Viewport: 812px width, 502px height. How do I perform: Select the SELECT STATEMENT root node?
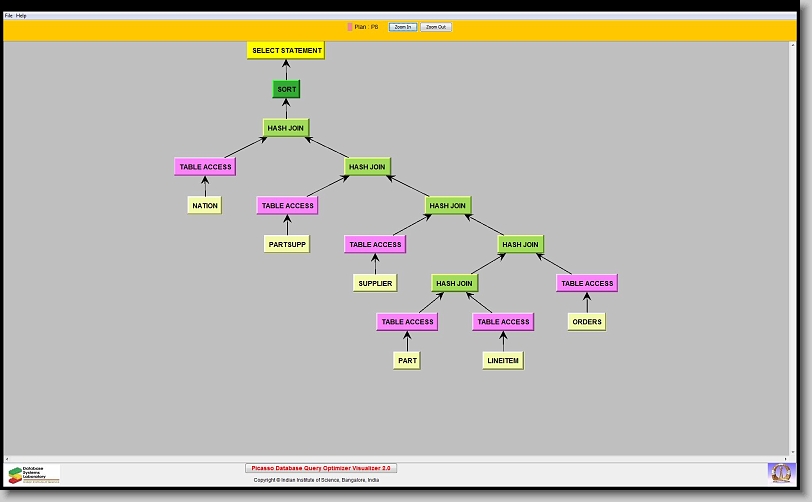click(x=286, y=50)
